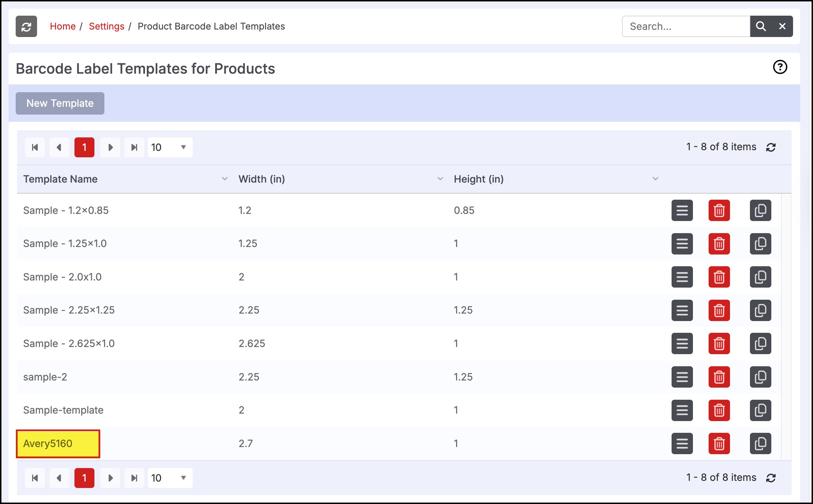The width and height of the screenshot is (813, 504).
Task: Go to the next page in the top pager
Action: tap(110, 147)
